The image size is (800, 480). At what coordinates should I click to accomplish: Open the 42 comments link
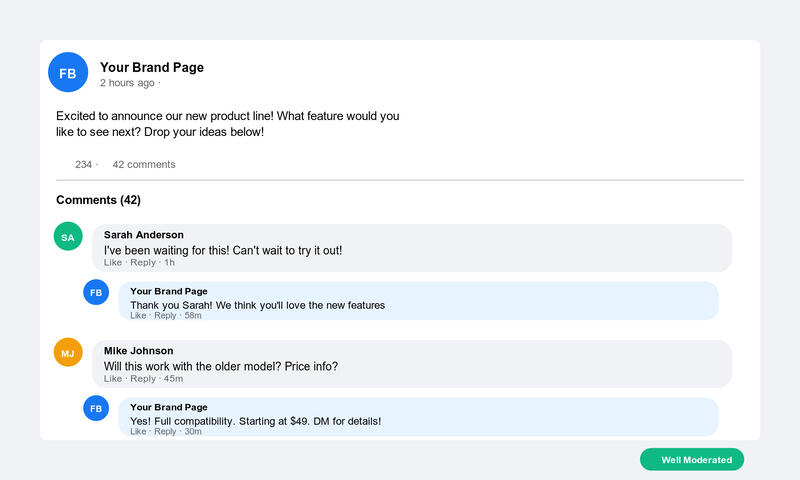143,164
